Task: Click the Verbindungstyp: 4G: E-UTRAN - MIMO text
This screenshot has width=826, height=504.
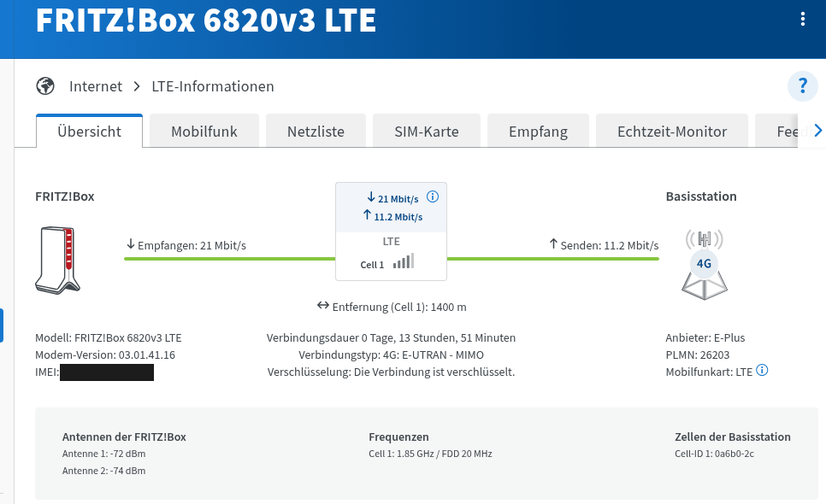Action: (391, 355)
